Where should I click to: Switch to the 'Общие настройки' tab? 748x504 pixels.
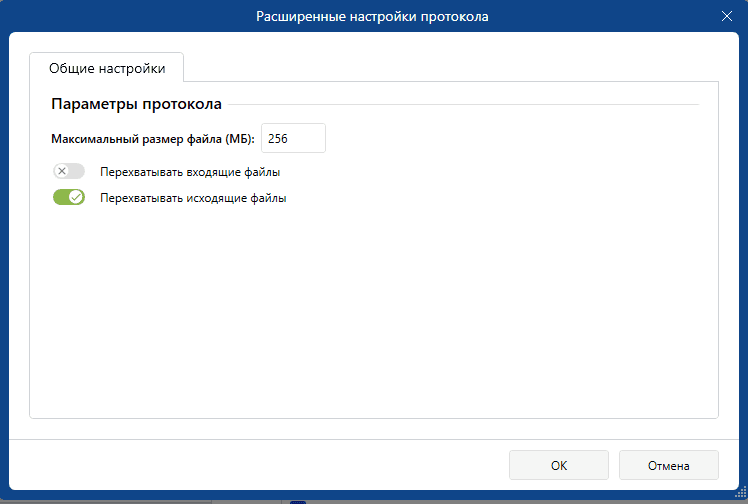click(107, 68)
